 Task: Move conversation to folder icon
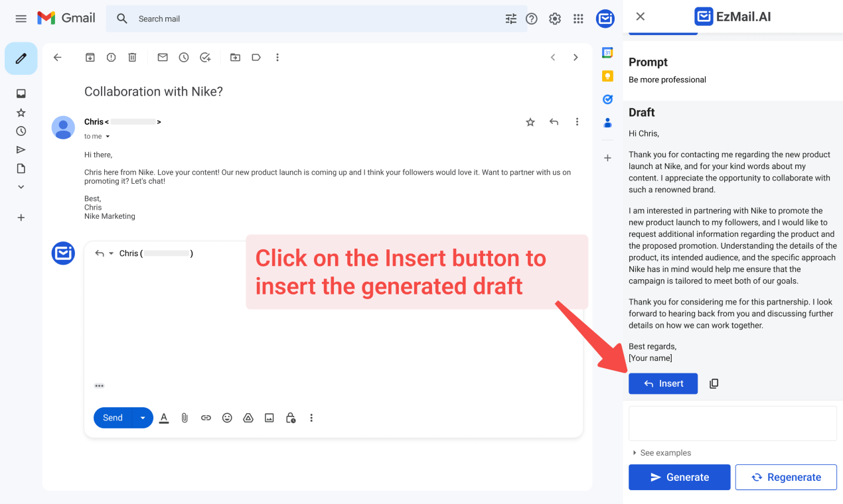pos(235,58)
